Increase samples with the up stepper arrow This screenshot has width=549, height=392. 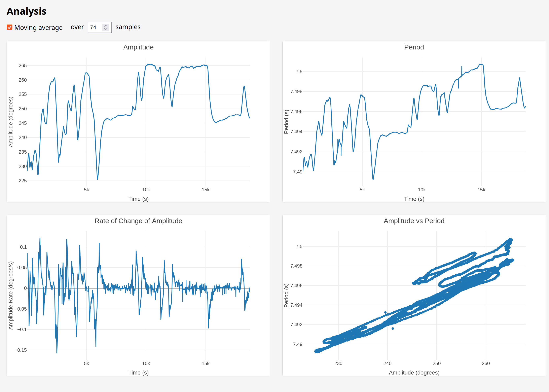coord(106,25)
